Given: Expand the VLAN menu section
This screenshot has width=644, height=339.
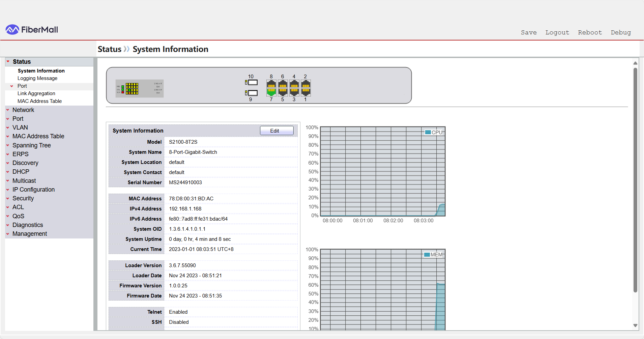Looking at the screenshot, I should (20, 128).
